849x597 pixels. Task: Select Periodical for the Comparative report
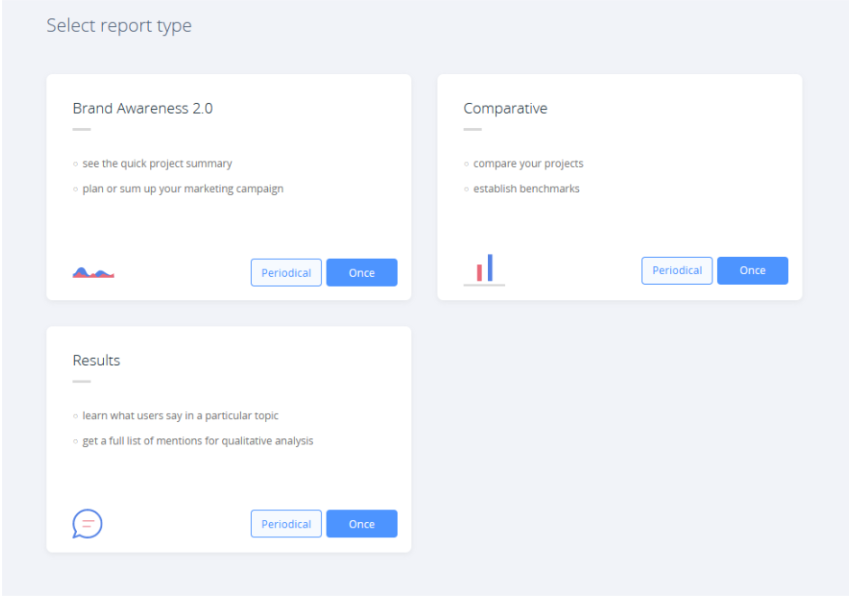[677, 271]
